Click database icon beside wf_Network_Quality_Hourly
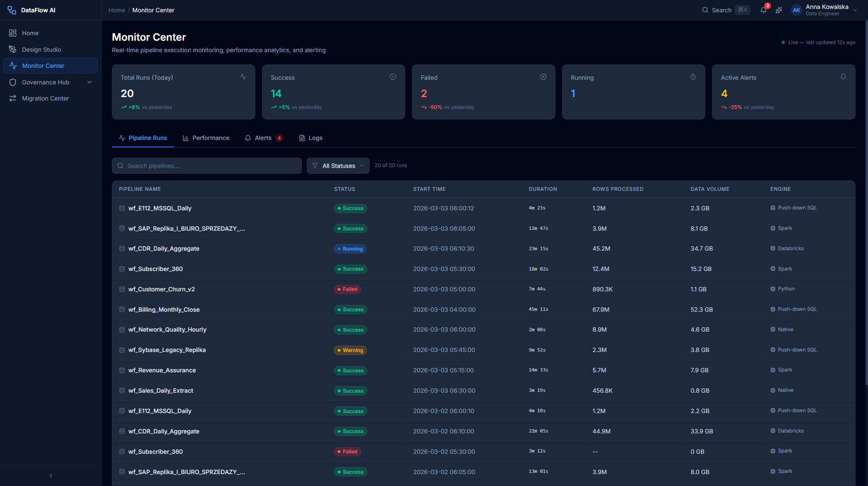Screen dimensions: 868x486 pyautogui.click(x=122, y=330)
